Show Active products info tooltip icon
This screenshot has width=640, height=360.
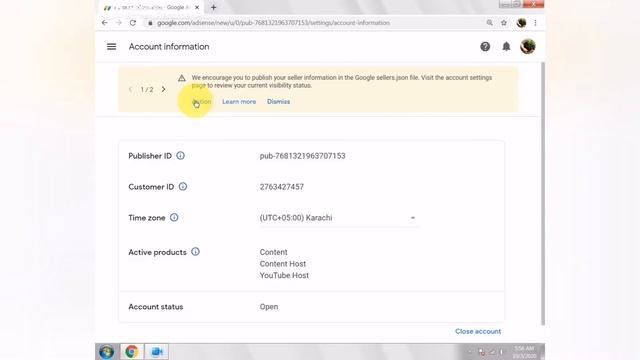[196, 252]
